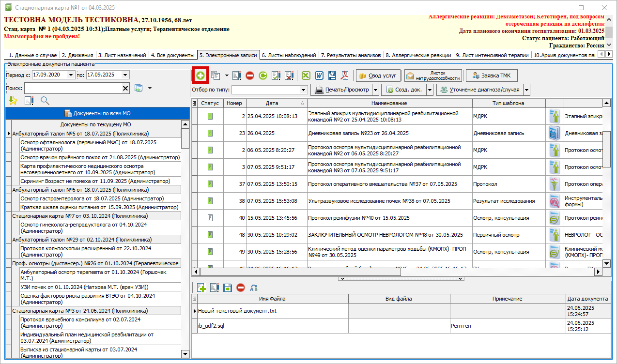Click the save file to disk icon
617x364 pixels.
pos(228,288)
